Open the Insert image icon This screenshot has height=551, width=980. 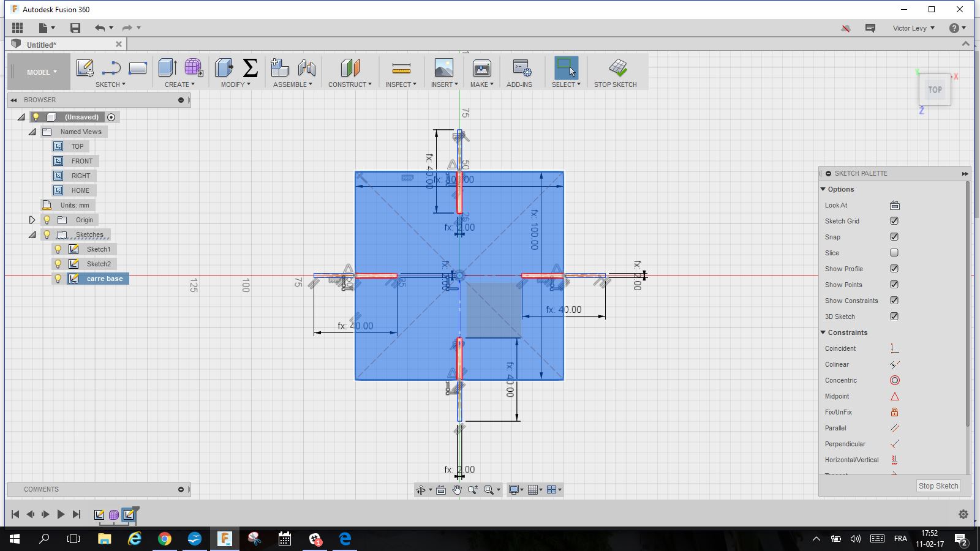click(443, 67)
